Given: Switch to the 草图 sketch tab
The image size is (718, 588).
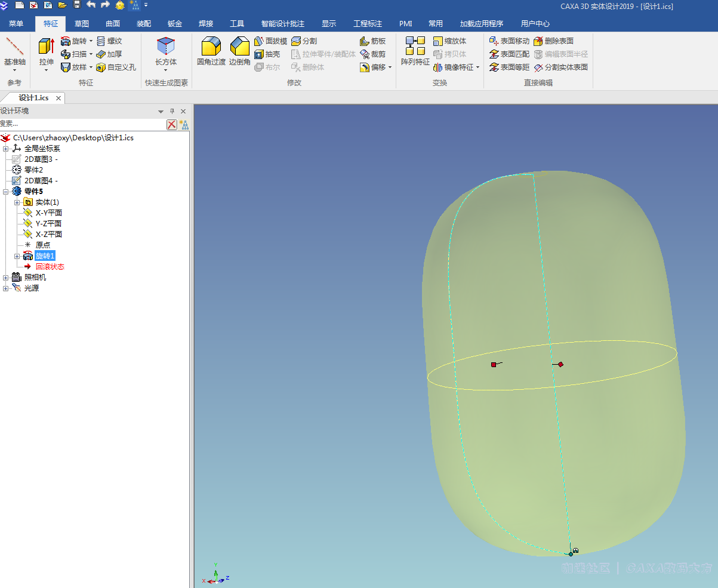Looking at the screenshot, I should pos(82,24).
